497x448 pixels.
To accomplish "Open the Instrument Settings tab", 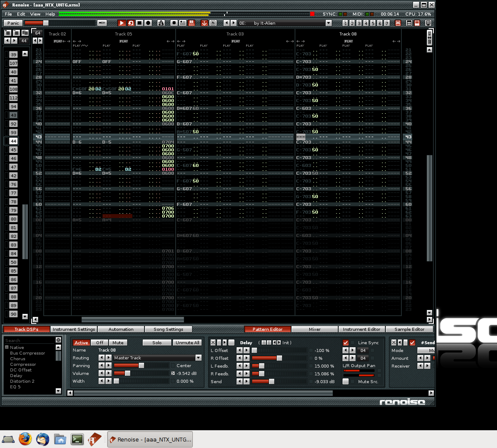I will [x=74, y=329].
